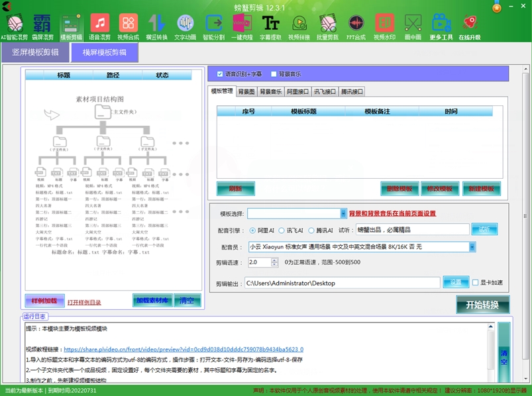Click 清空 button beside 加载素材库
The width and height of the screenshot is (532, 396).
coord(187,301)
